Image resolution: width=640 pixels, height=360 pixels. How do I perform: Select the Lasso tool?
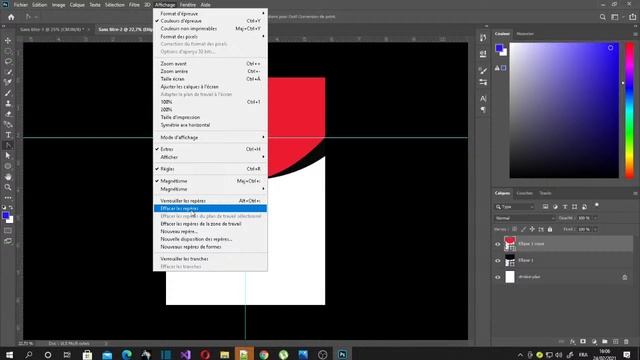pos(8,62)
